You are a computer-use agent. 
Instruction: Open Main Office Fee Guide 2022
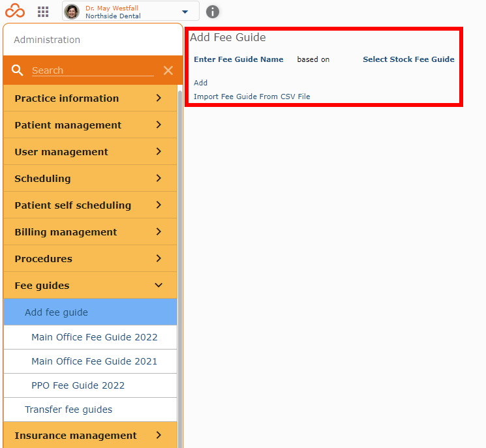(90, 337)
